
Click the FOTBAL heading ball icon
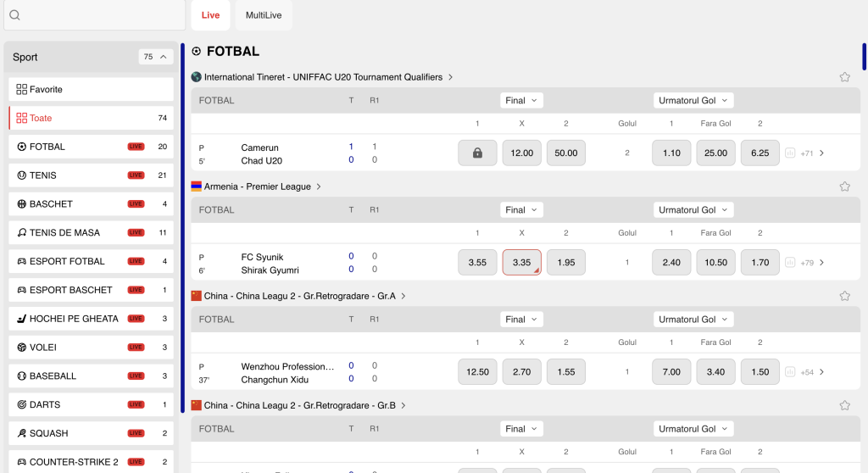pyautogui.click(x=196, y=52)
